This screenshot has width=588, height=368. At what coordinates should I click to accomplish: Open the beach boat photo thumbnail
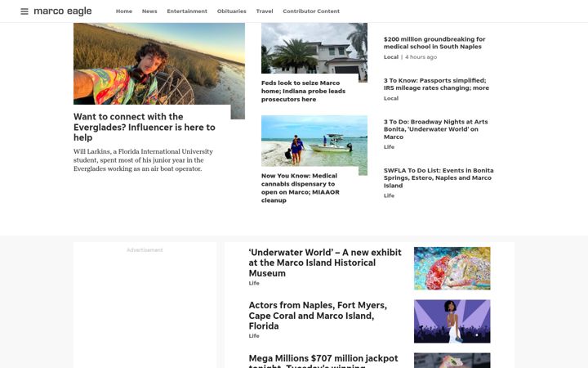pos(314,141)
